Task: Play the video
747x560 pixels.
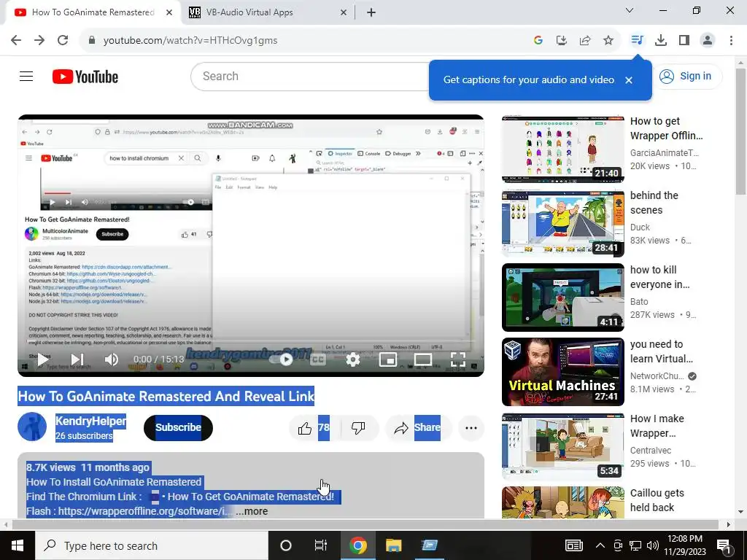Action: click(42, 359)
